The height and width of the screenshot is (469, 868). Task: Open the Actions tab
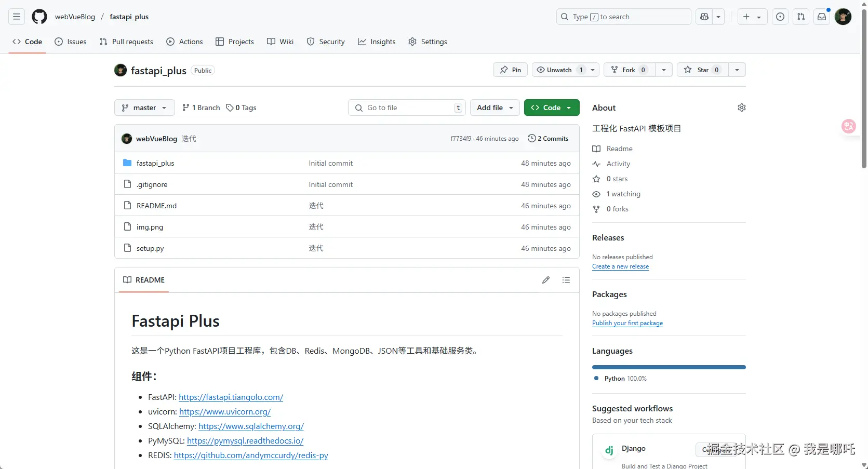click(x=184, y=42)
